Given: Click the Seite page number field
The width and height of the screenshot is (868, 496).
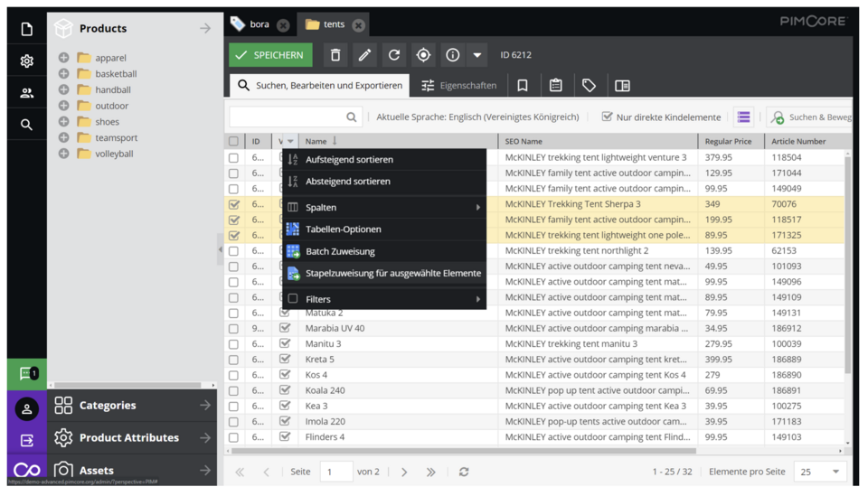Looking at the screenshot, I should pos(336,472).
